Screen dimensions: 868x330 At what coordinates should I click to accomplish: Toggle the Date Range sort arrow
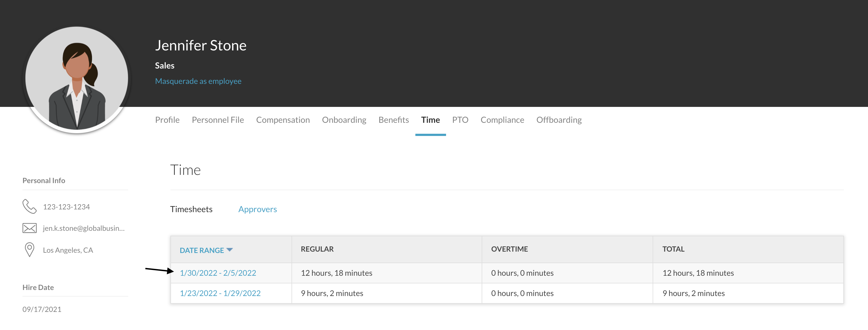230,250
